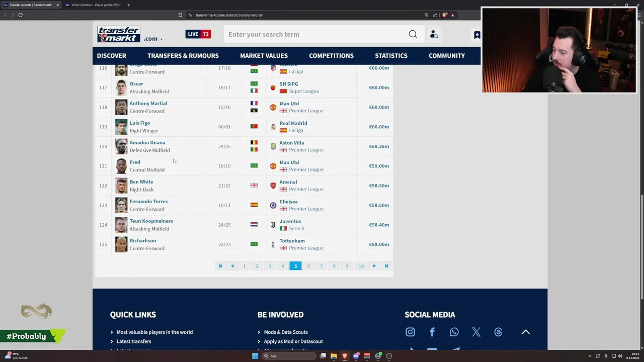Click the Chelsea club crest icon
The height and width of the screenshot is (362, 644).
click(273, 205)
